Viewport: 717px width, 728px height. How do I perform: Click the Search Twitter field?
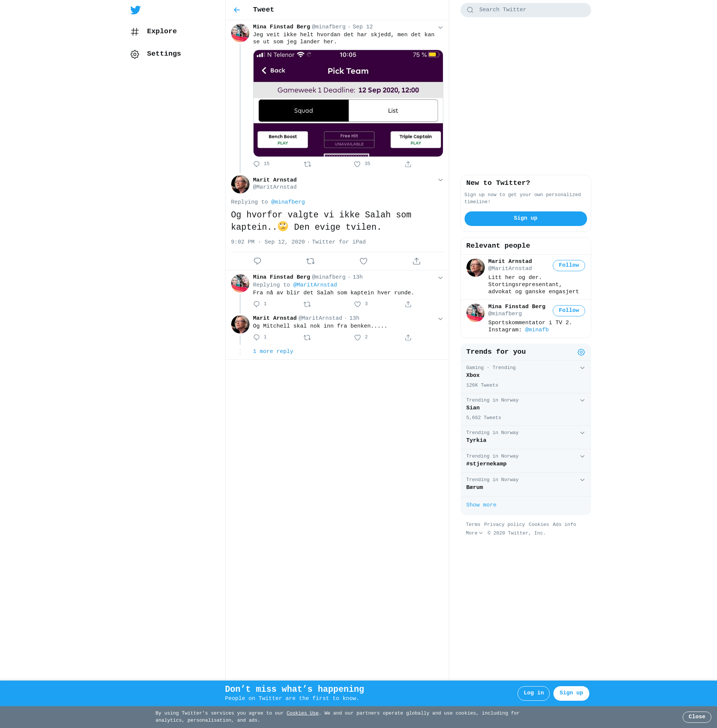click(x=525, y=10)
